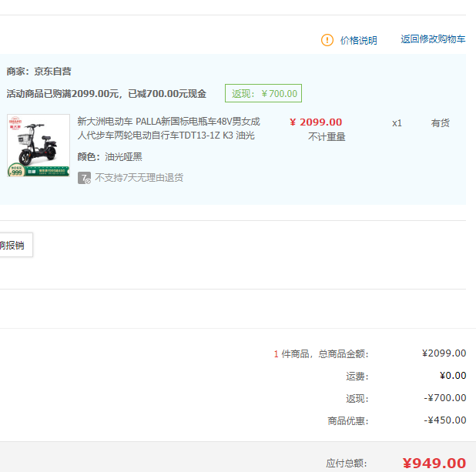Open the electric scooter product thumbnail
Screen dimensions: 476x472
pos(39,146)
